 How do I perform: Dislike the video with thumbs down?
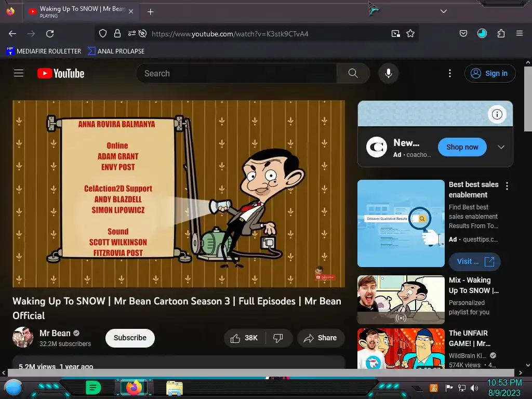[x=278, y=338]
